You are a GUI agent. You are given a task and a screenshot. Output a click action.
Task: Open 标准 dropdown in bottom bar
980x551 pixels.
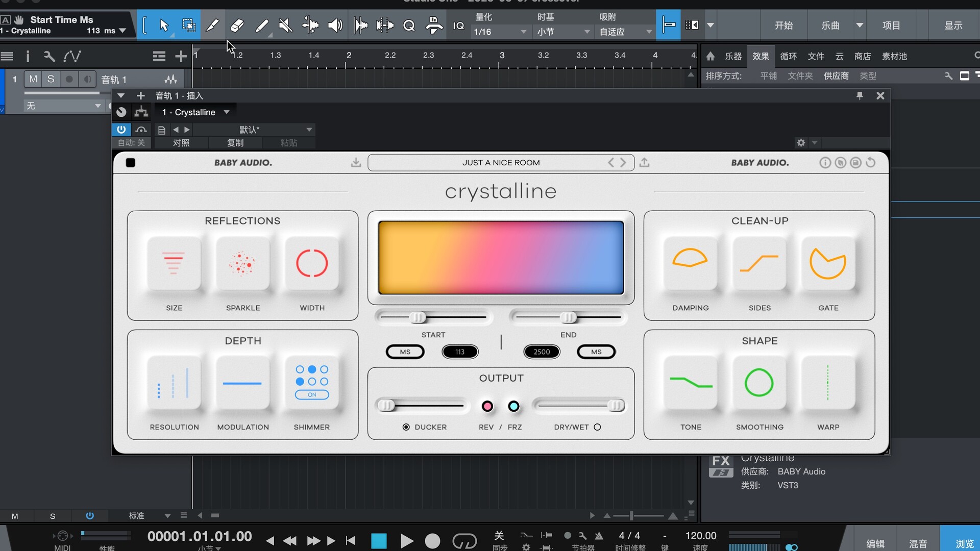point(149,516)
